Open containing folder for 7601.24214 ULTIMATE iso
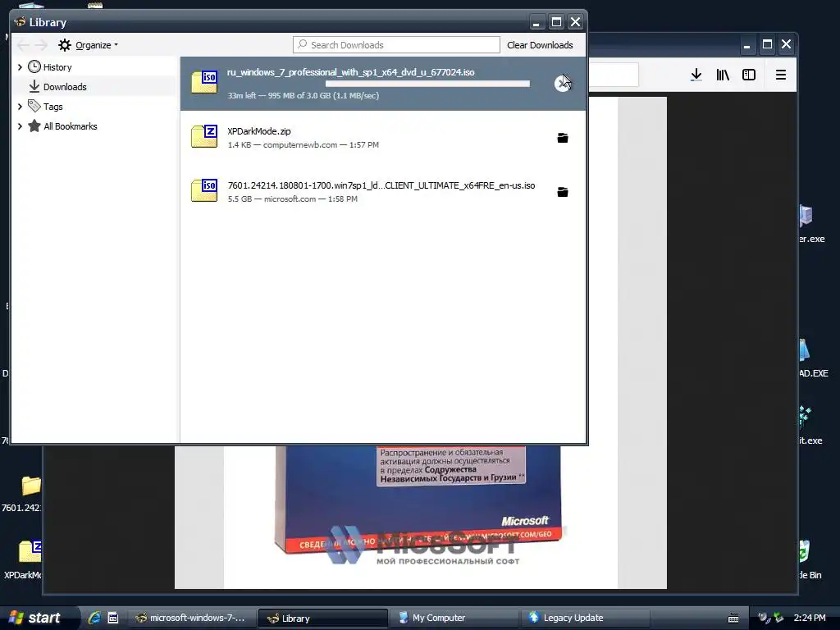 pyautogui.click(x=563, y=192)
